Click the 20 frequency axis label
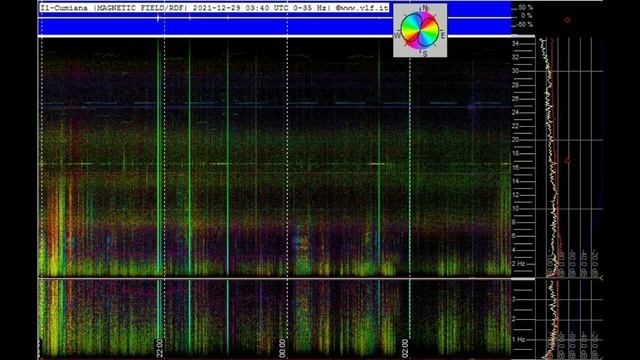 (516, 140)
